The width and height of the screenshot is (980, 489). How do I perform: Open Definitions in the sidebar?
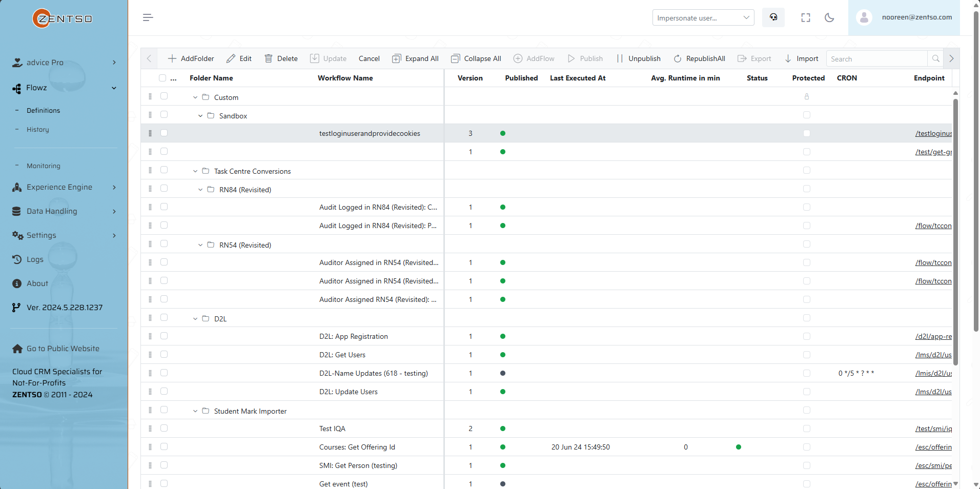[x=43, y=110]
